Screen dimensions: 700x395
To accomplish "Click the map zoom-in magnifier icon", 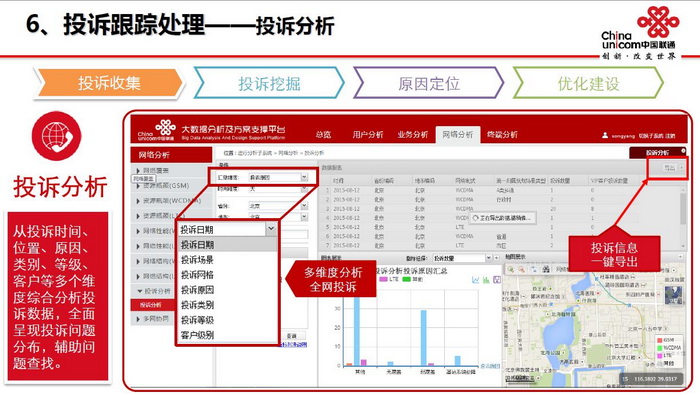I will (510, 270).
